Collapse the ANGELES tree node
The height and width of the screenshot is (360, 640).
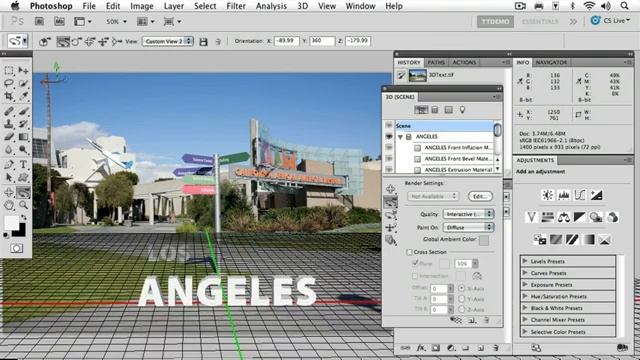pos(400,137)
